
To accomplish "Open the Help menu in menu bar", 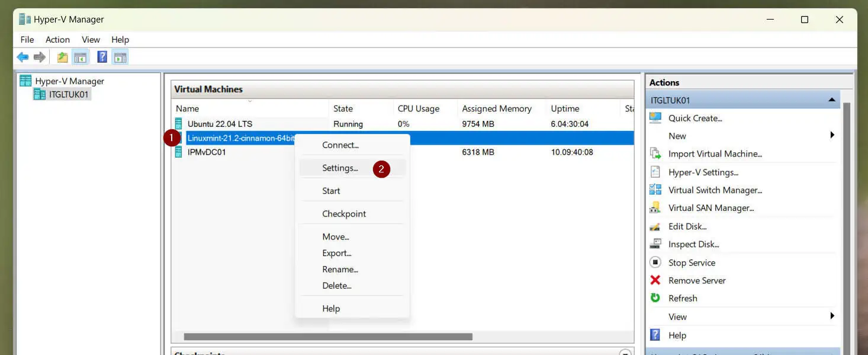I will click(120, 40).
